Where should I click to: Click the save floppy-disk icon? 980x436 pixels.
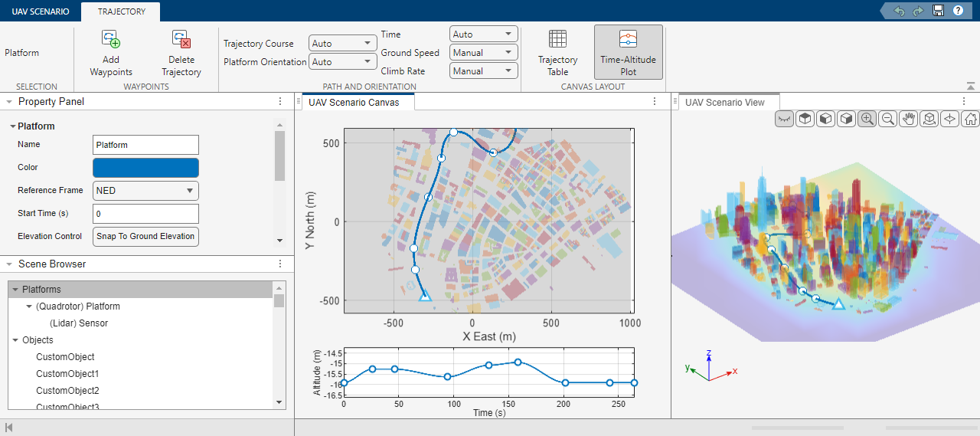coord(938,11)
